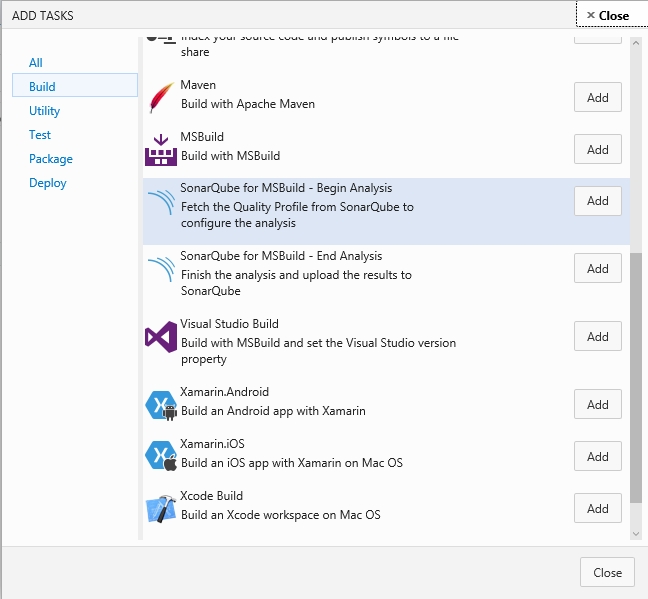Select the Visual Studio Build title

point(229,324)
